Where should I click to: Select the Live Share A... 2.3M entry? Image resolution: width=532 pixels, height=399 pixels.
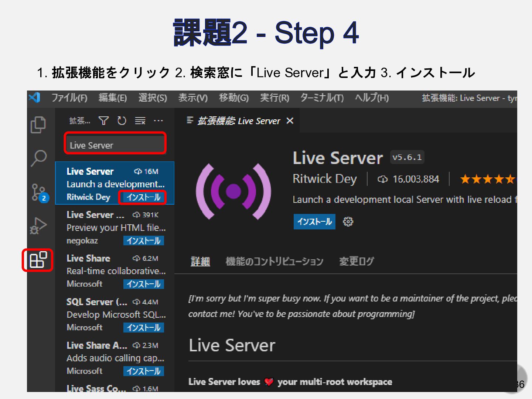[x=115, y=358]
